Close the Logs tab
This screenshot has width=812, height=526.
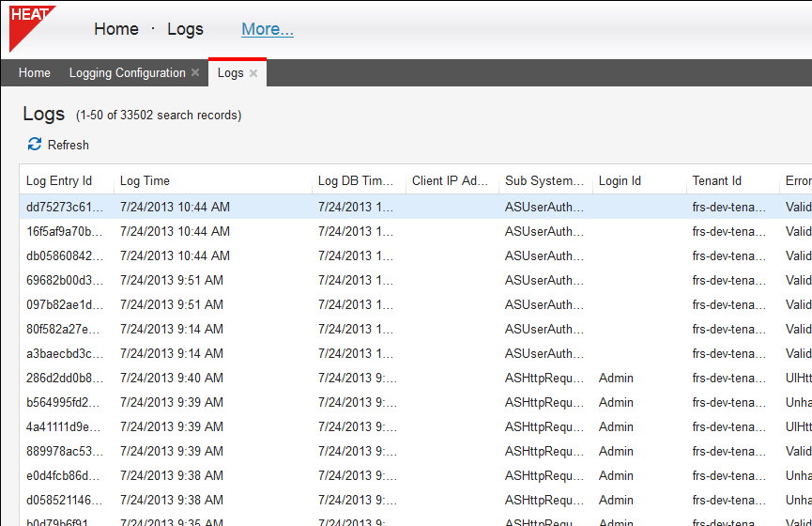tap(253, 73)
